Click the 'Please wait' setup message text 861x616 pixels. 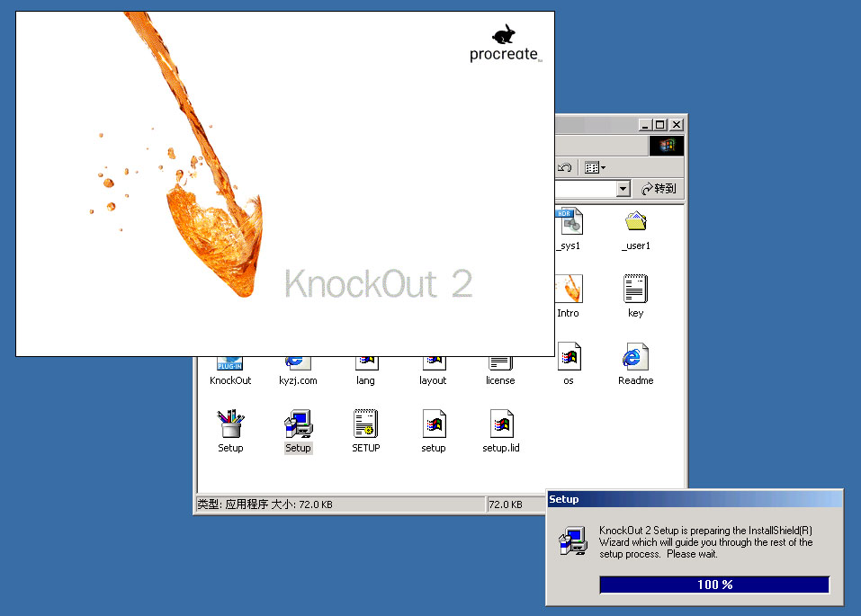[x=693, y=554]
